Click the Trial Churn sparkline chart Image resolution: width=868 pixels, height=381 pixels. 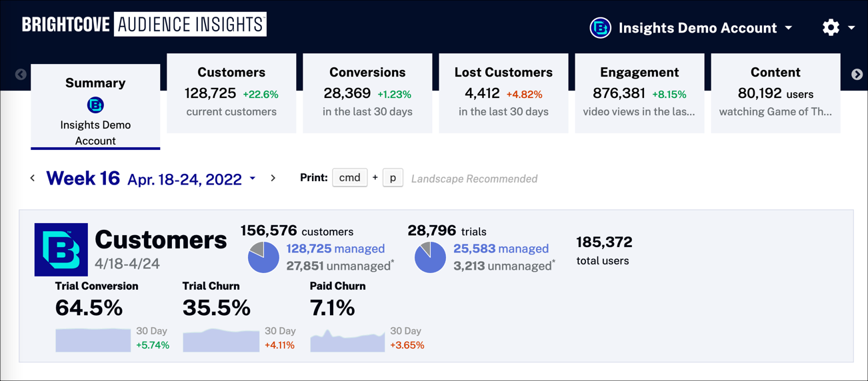(221, 340)
